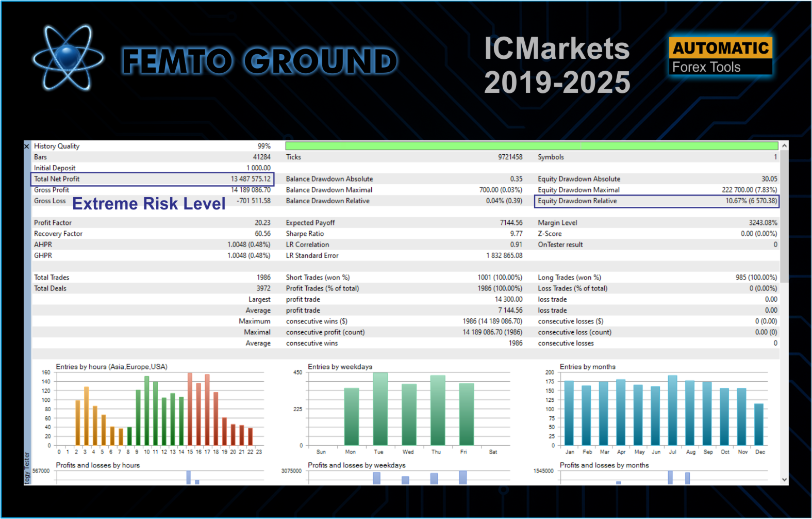Click the LR Standard Error value
The image size is (812, 519).
pos(504,255)
